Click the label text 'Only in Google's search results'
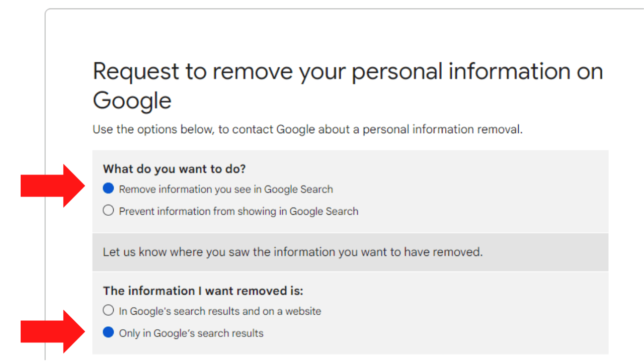Image resolution: width=644 pixels, height=362 pixels. pyautogui.click(x=191, y=333)
